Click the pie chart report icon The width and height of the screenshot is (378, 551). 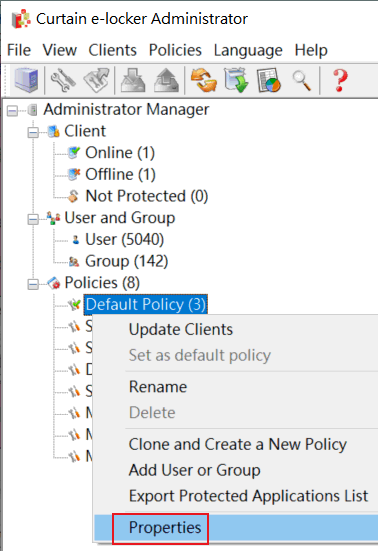[269, 80]
